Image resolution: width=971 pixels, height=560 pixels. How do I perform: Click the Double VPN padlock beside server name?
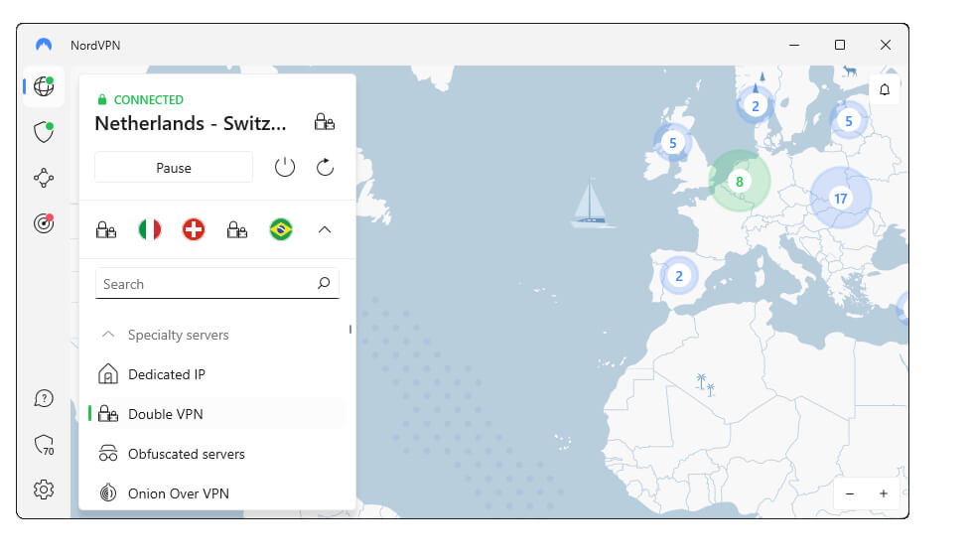(x=324, y=121)
